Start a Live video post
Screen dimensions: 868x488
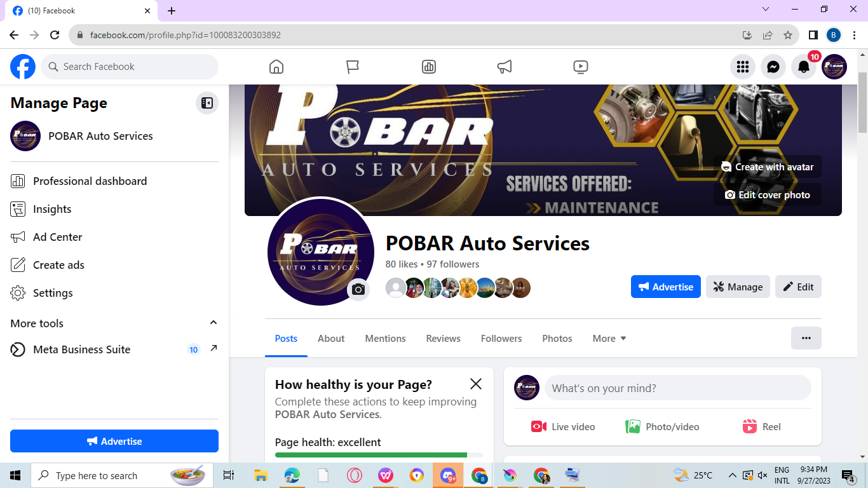click(563, 427)
